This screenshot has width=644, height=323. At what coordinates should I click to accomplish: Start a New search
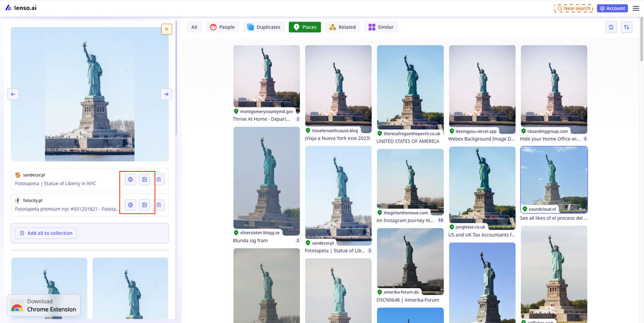click(574, 8)
